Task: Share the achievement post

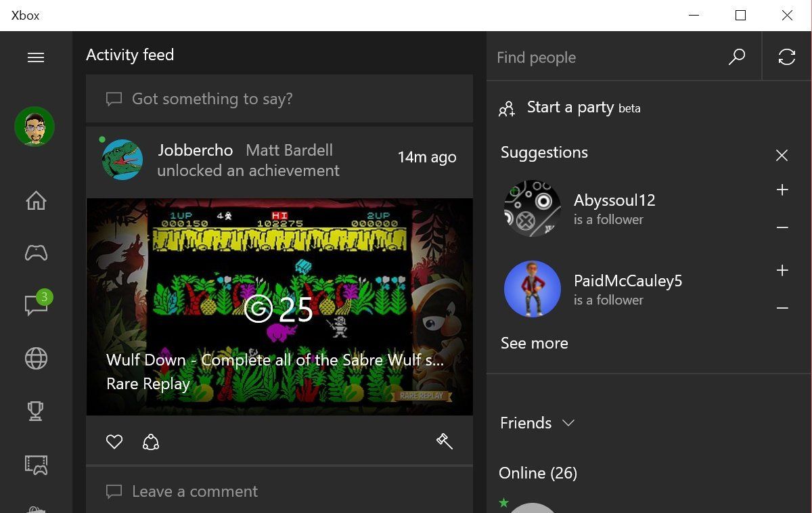Action: (x=150, y=441)
